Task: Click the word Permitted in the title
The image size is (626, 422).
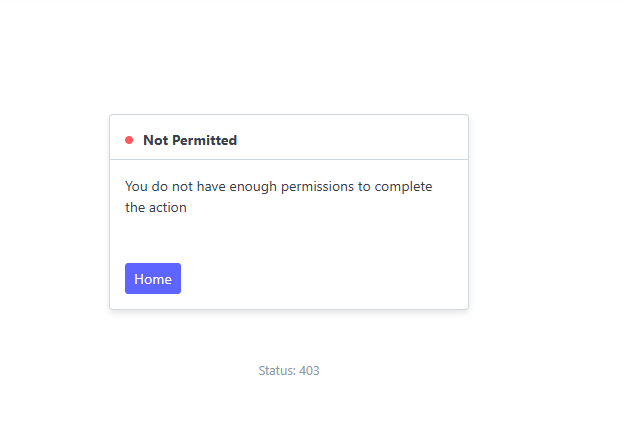Action: click(204, 140)
